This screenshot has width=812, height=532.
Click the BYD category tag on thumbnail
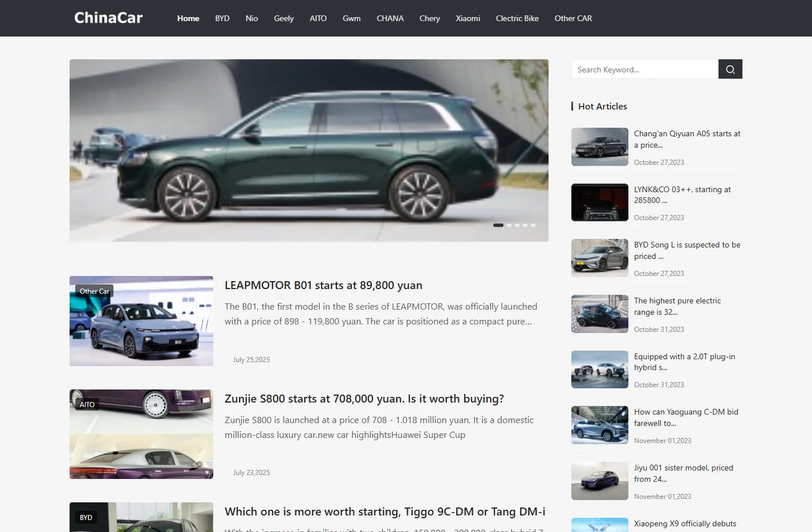tap(86, 518)
